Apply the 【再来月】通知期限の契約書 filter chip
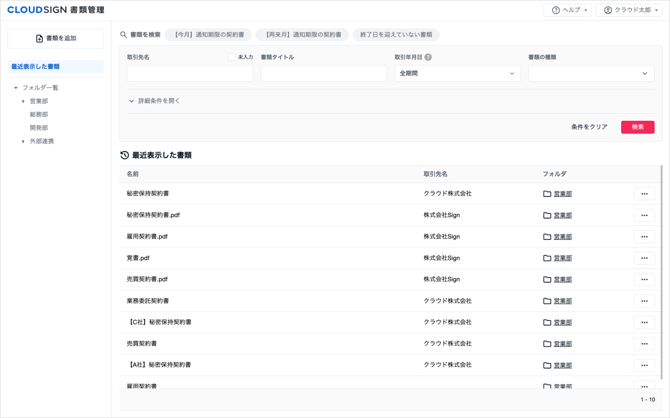 [x=302, y=35]
